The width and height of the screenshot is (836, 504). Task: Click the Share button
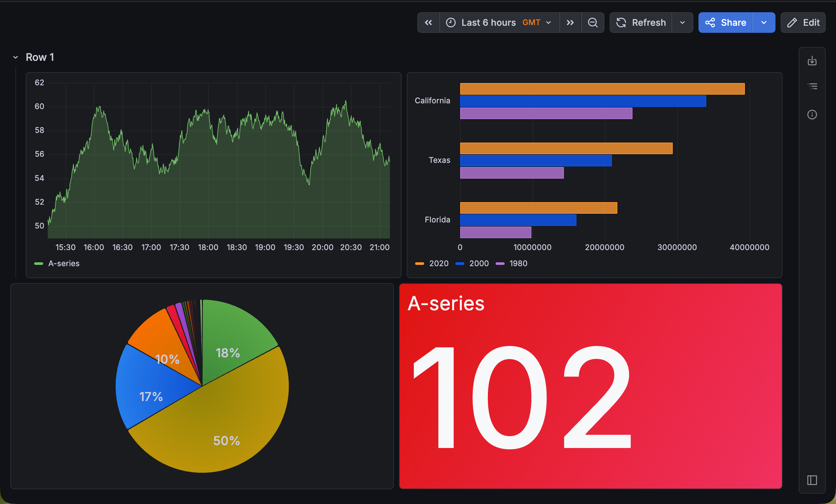(x=726, y=23)
